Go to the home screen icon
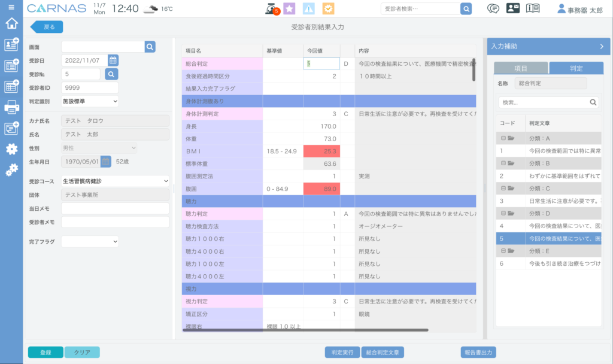The height and width of the screenshot is (364, 613). (x=11, y=24)
